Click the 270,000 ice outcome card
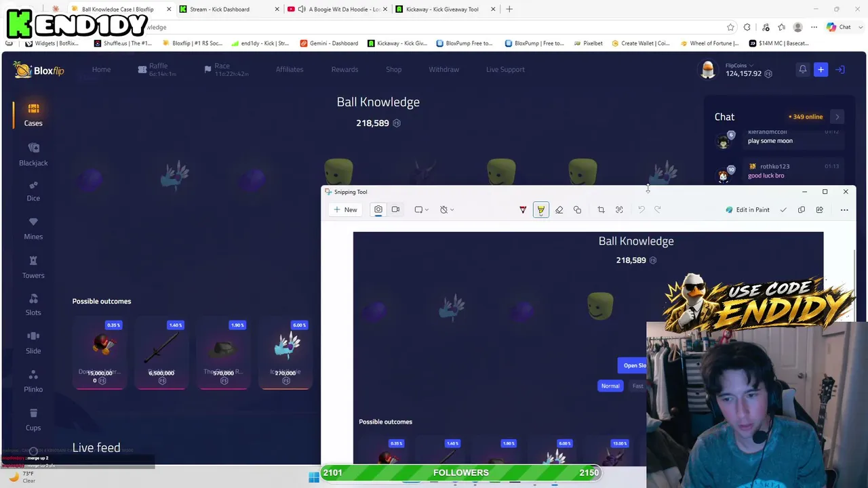Screen dimensions: 868x488 coord(285,353)
